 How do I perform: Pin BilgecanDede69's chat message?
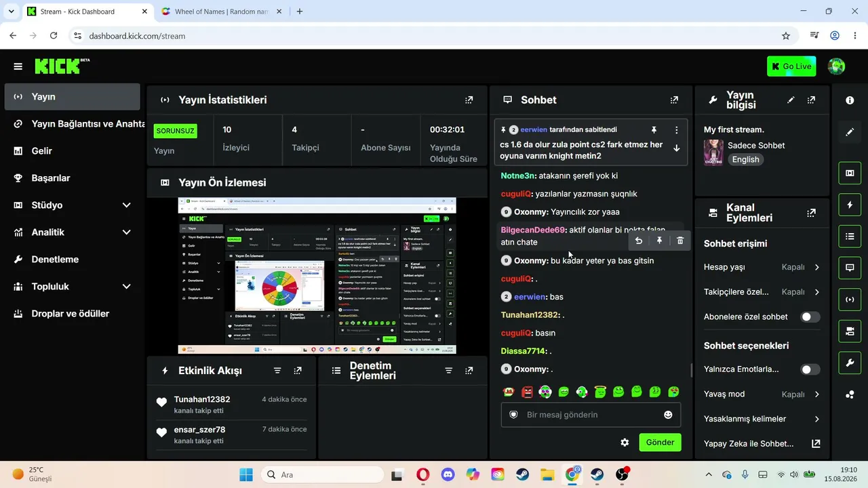659,241
